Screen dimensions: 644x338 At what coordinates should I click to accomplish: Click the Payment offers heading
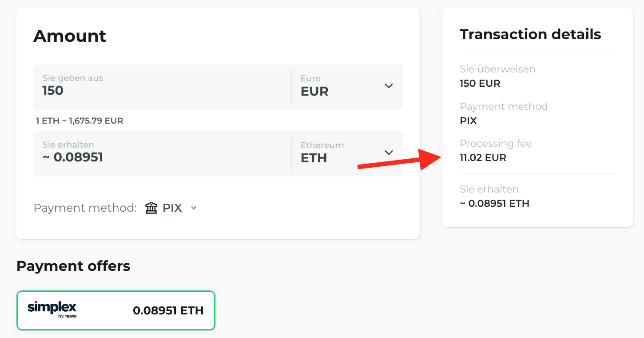[x=73, y=266]
